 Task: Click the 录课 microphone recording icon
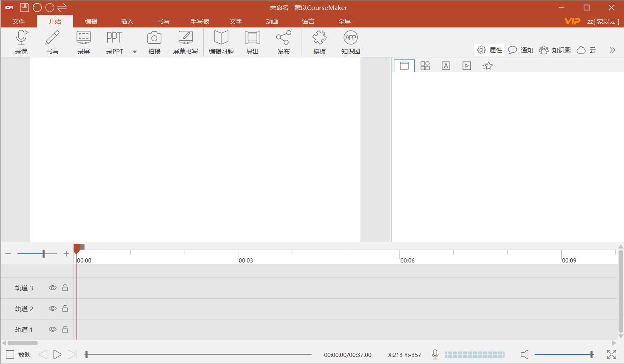click(x=21, y=38)
